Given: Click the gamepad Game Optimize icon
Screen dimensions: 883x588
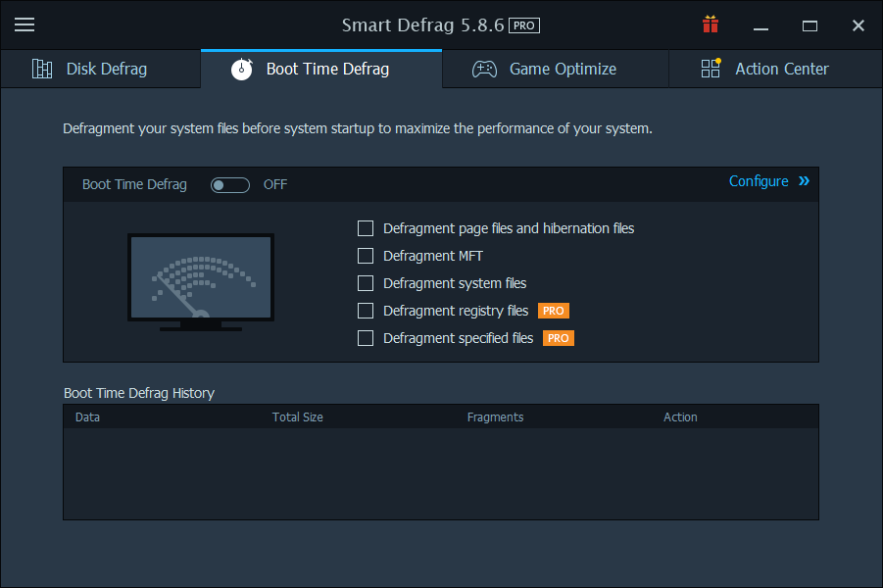Looking at the screenshot, I should 484,69.
